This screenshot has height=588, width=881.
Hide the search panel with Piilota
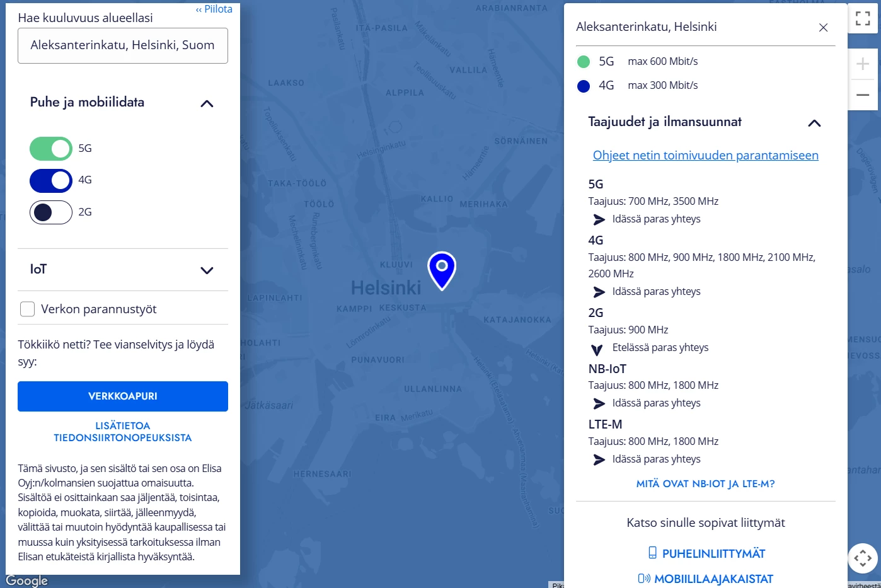click(x=214, y=9)
